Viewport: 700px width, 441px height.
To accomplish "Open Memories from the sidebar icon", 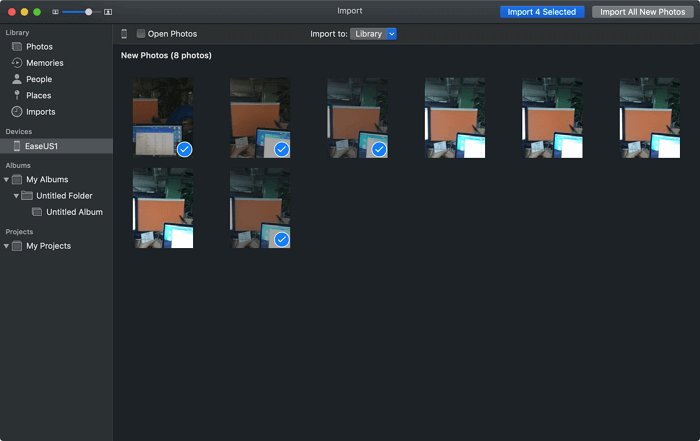I will click(17, 63).
